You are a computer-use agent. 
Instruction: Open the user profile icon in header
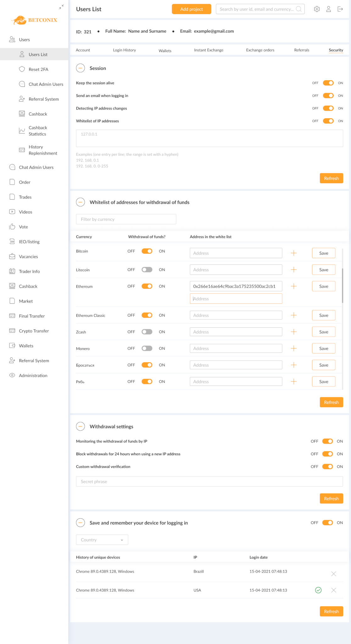coord(328,9)
